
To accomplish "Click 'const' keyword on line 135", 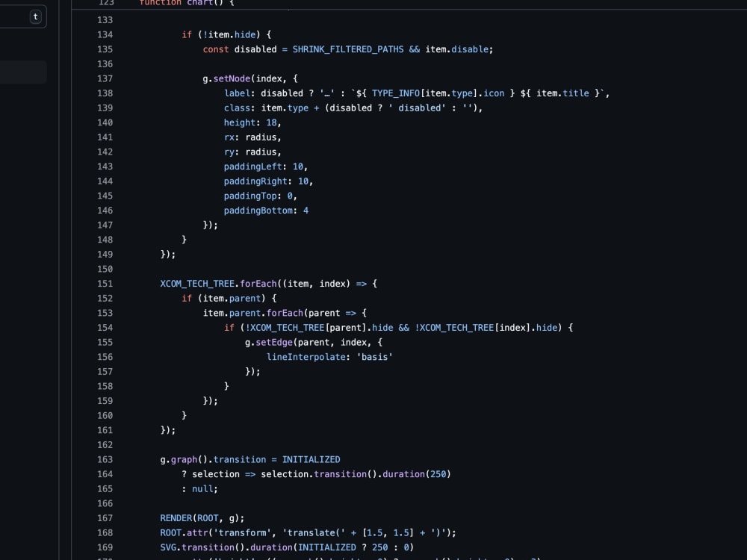I will click(216, 49).
